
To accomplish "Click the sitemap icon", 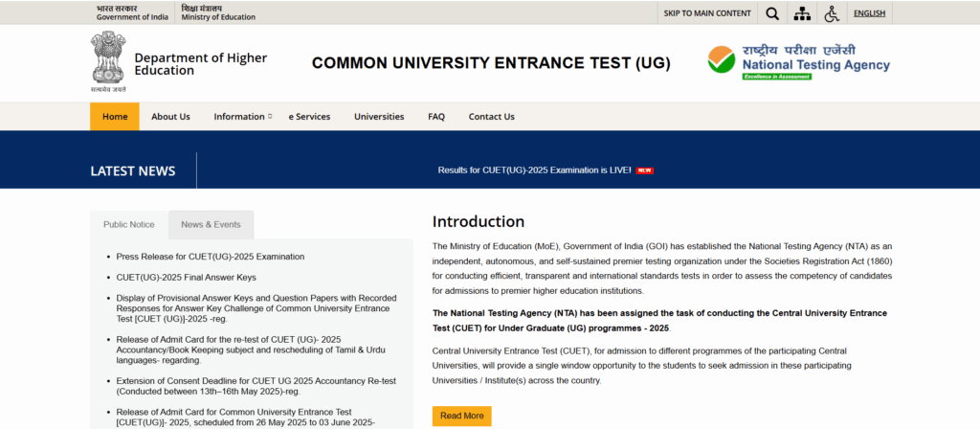I will click(x=802, y=13).
